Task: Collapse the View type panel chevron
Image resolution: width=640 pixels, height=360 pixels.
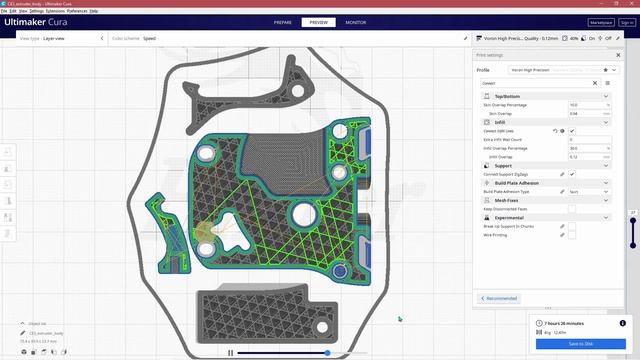Action: [x=102, y=38]
